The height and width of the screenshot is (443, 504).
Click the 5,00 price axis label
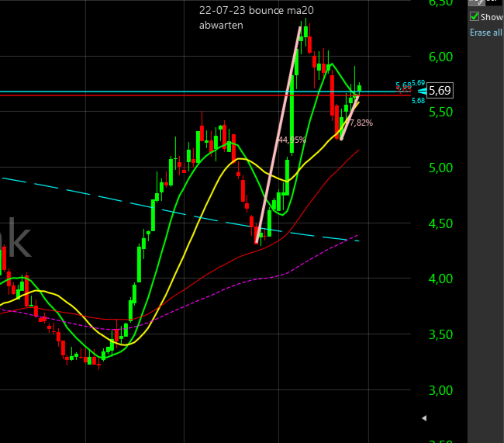pyautogui.click(x=440, y=168)
